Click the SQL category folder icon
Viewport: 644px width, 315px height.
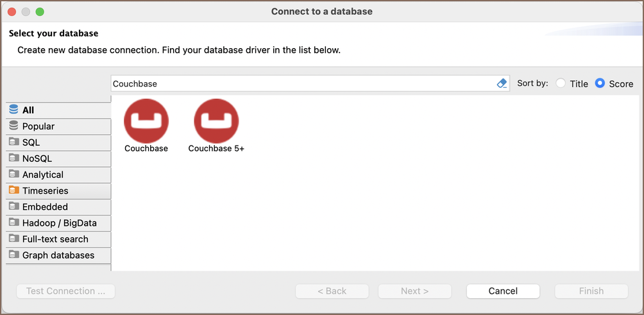(13, 142)
